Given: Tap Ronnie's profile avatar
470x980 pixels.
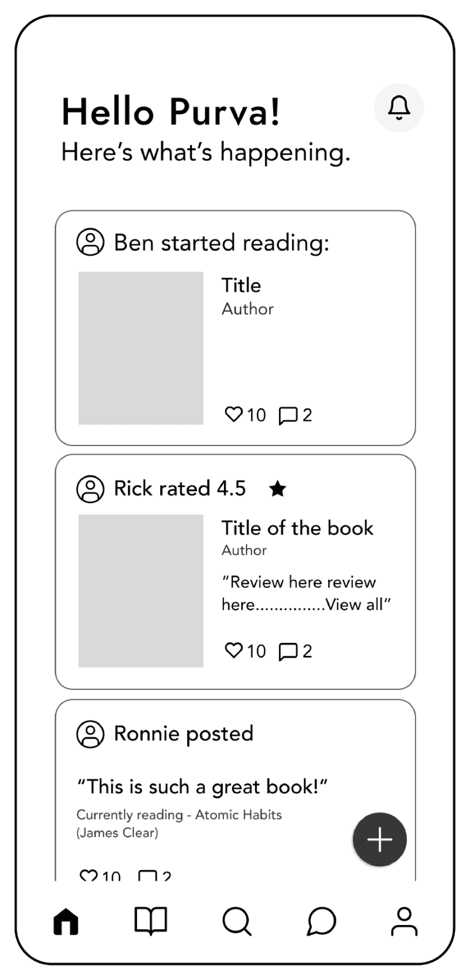Looking at the screenshot, I should point(90,733).
